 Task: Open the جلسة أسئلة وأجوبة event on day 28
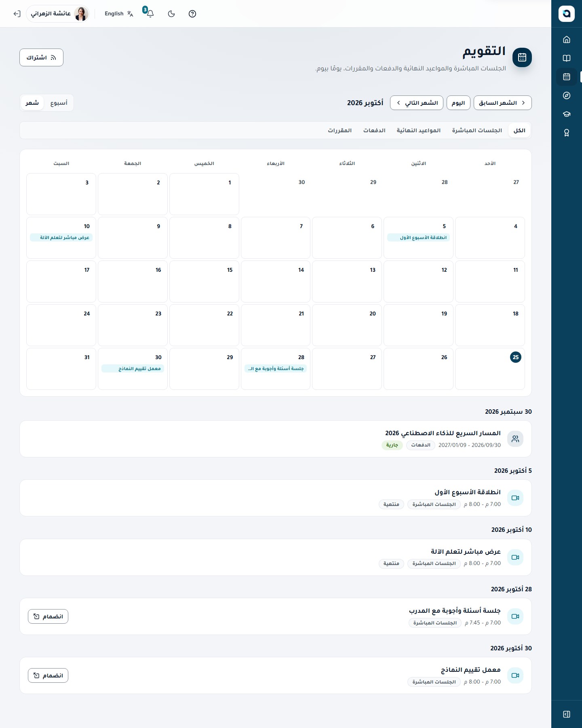pos(276,368)
